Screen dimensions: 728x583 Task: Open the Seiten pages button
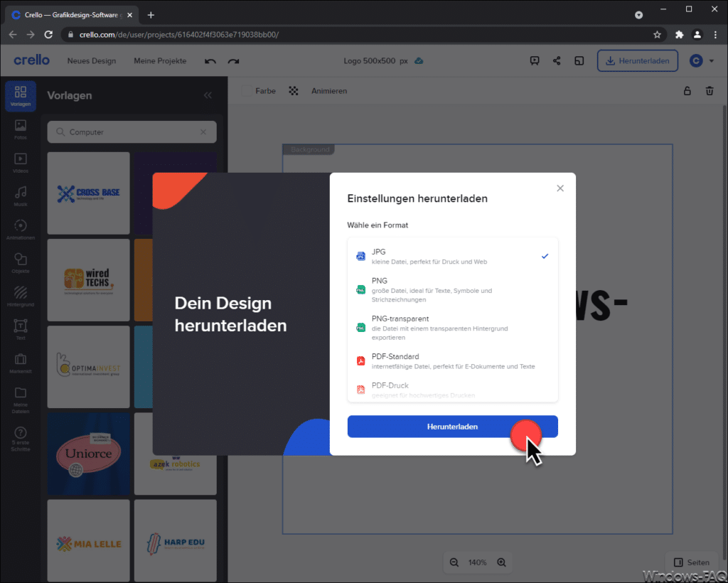pos(692,562)
